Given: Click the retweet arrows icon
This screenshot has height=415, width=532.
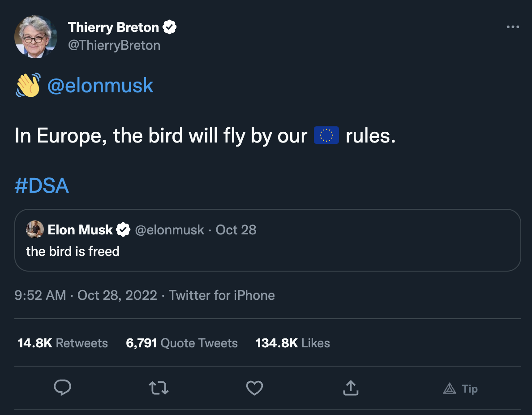Looking at the screenshot, I should pyautogui.click(x=159, y=388).
